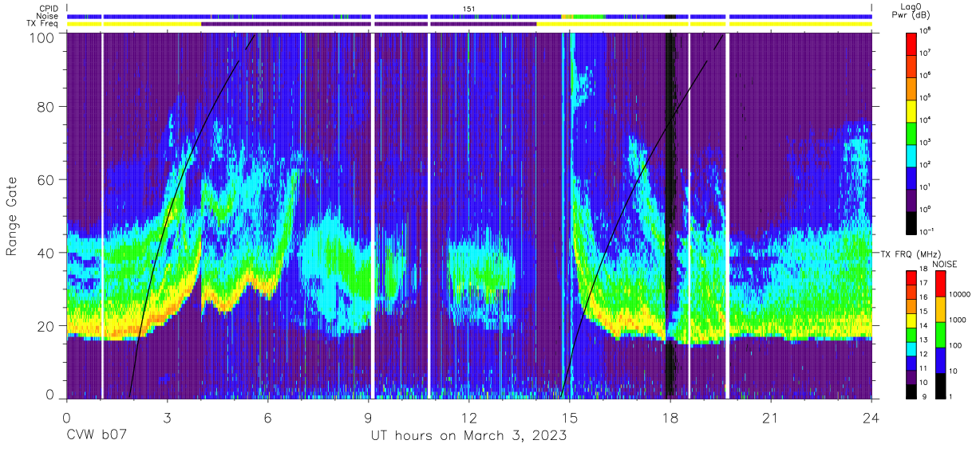Click the "10000" tick on NOISE legend

[x=960, y=294]
